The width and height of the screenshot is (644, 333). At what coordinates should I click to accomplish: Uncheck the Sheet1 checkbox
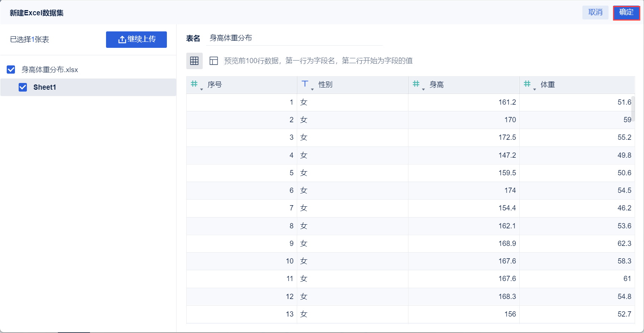click(23, 87)
